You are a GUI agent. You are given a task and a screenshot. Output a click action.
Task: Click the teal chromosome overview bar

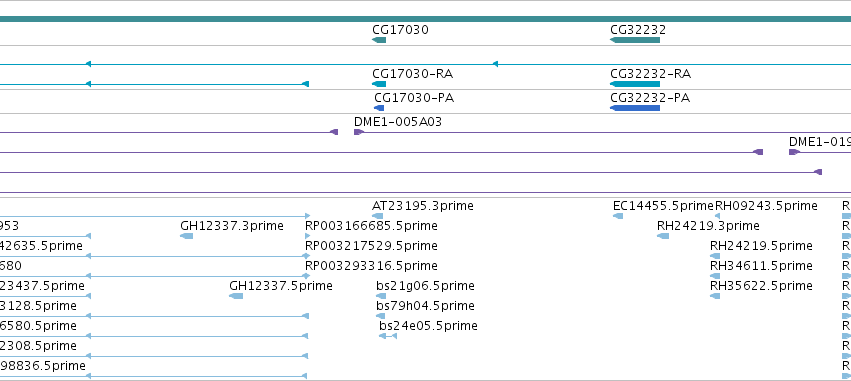coord(426,19)
